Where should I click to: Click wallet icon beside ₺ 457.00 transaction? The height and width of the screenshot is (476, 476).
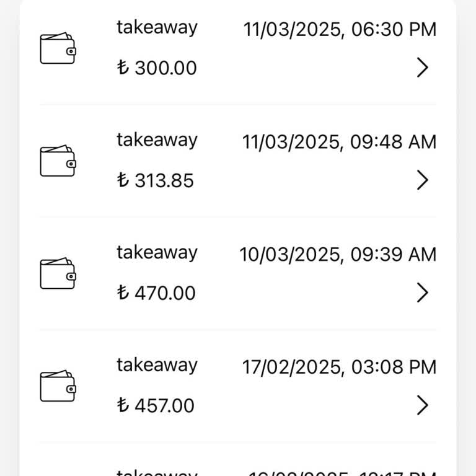[58, 387]
